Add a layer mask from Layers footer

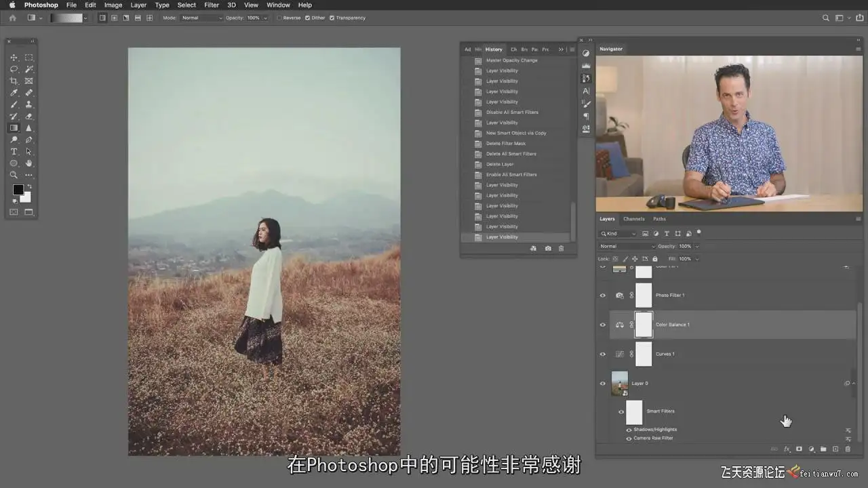800,449
